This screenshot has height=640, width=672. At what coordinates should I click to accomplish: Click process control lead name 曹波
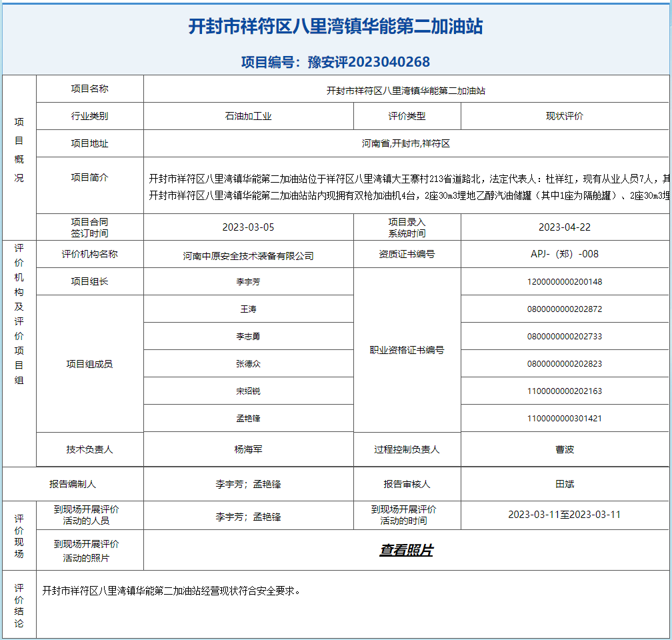(564, 449)
